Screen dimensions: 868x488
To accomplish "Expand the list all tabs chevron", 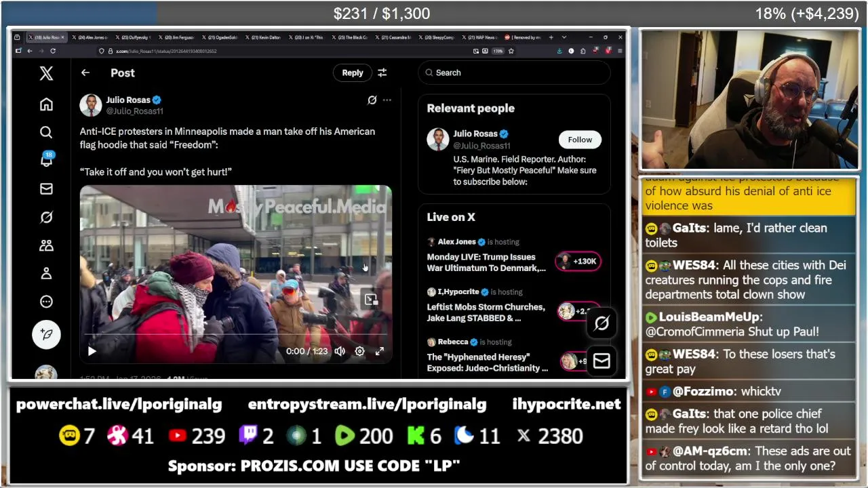I will tap(564, 37).
